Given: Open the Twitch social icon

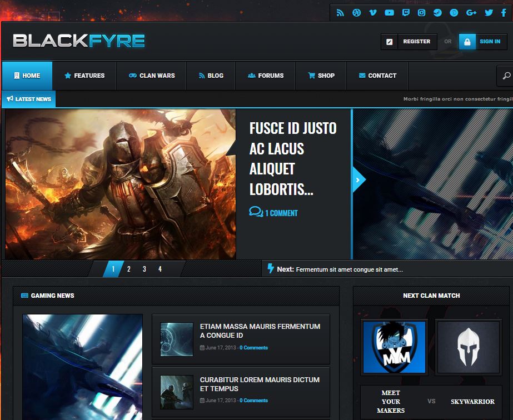Looking at the screenshot, I should pyautogui.click(x=406, y=13).
